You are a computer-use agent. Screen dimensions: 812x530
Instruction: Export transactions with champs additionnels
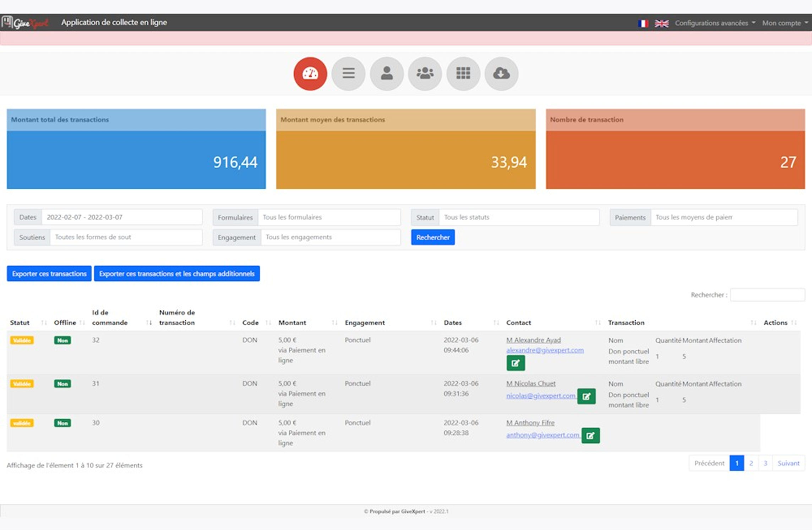pos(177,274)
